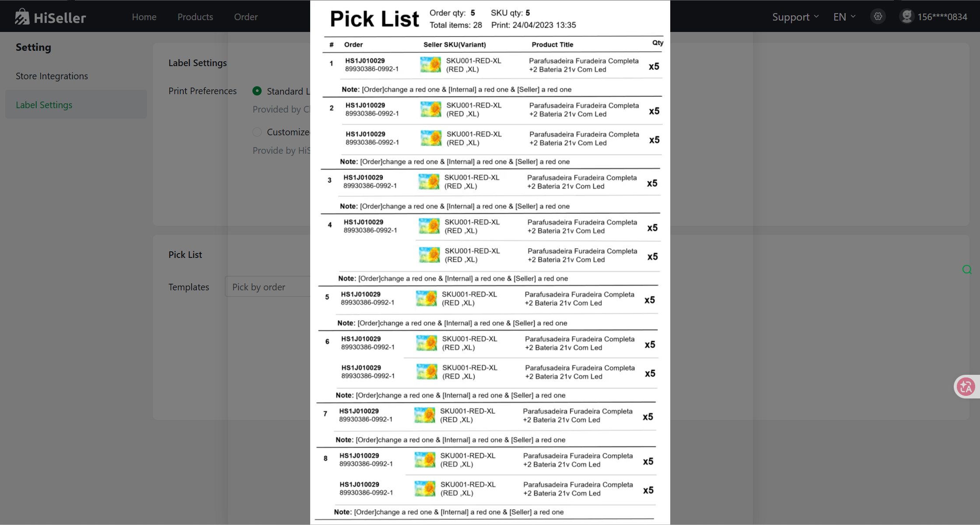This screenshot has width=980, height=525.
Task: Click the Pick List preview title
Action: (x=374, y=19)
